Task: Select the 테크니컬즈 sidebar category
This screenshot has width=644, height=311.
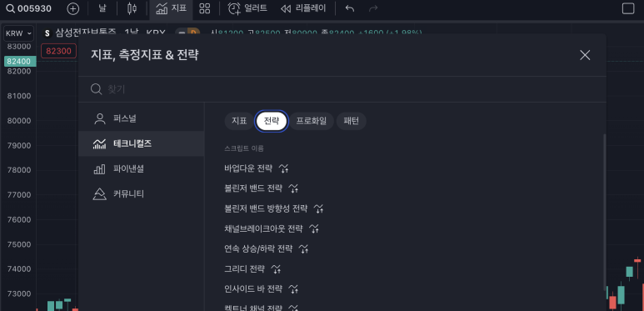Action: (142, 143)
